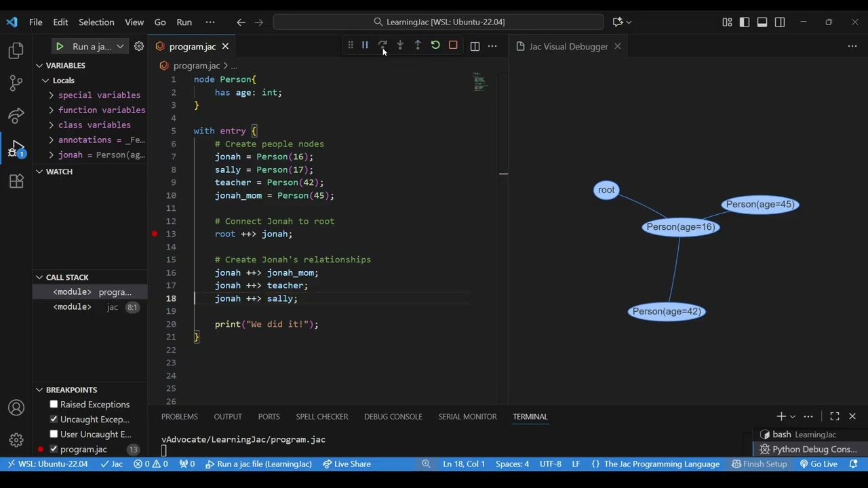
Task: Step into in debug toolbar
Action: (x=400, y=45)
